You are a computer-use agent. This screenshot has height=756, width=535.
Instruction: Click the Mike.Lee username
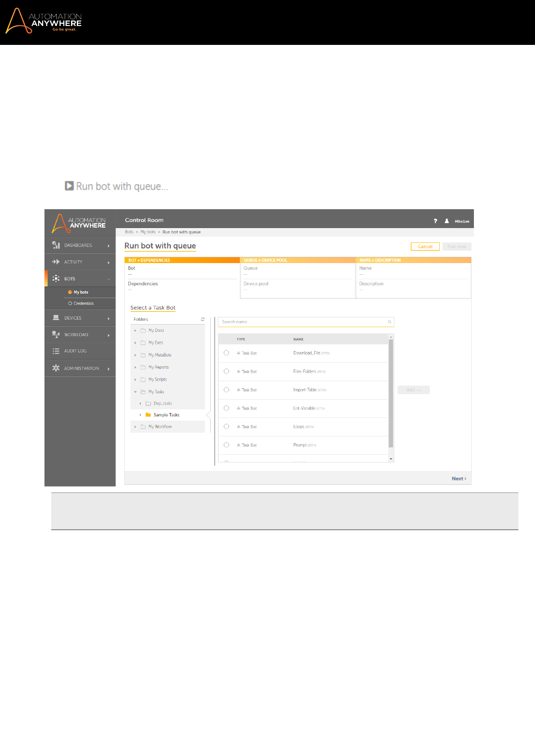pyautogui.click(x=462, y=221)
